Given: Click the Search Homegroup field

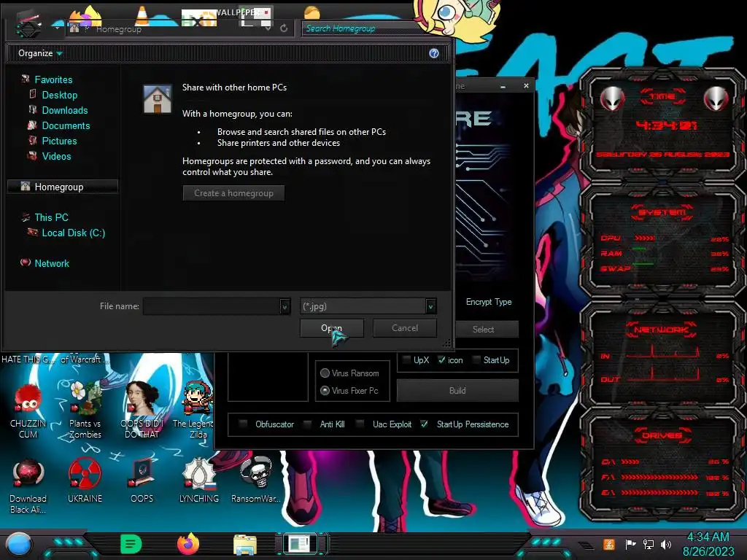Looking at the screenshot, I should point(362,28).
